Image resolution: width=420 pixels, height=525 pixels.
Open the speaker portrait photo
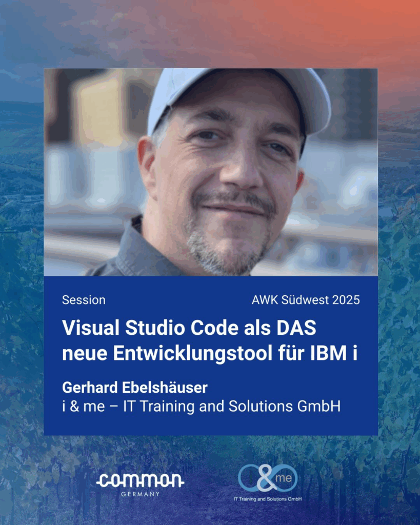210,172
